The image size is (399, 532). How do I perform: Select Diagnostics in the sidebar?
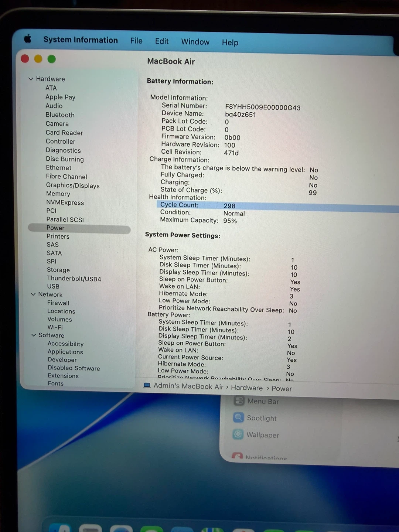[x=63, y=150]
